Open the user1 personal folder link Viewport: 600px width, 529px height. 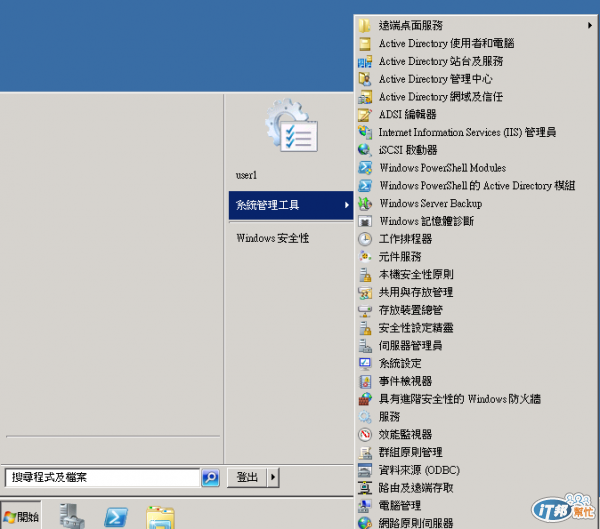pyautogui.click(x=246, y=175)
